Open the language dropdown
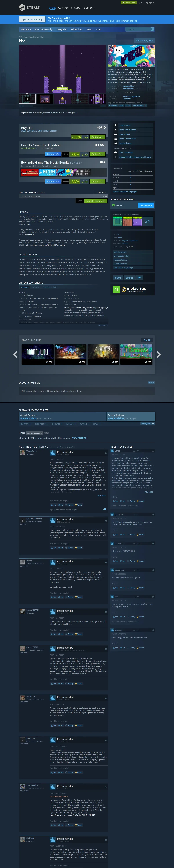Viewport: 174px width, 868px height. (x=149, y=3)
